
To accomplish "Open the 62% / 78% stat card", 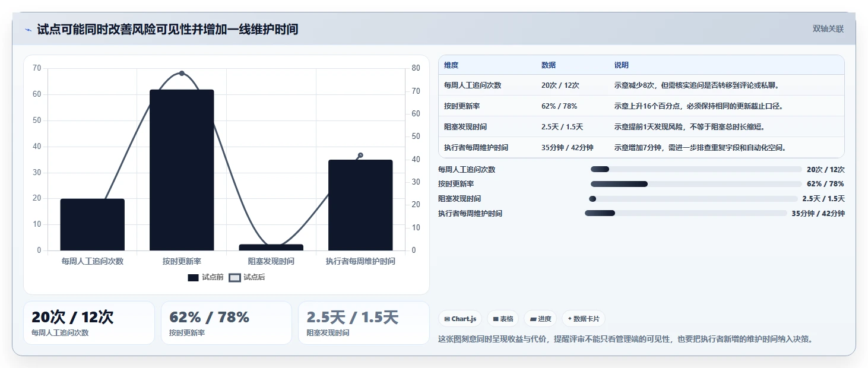I will pos(226,323).
